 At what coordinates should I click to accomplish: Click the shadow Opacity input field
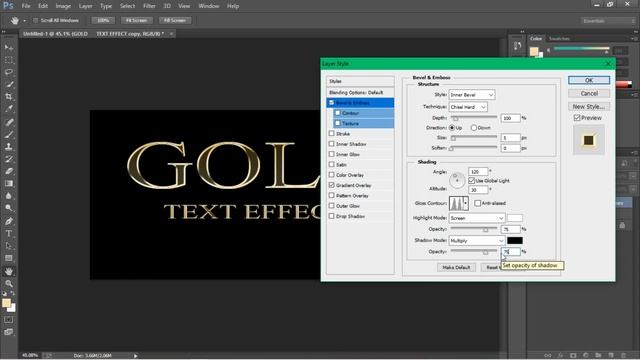[511, 252]
